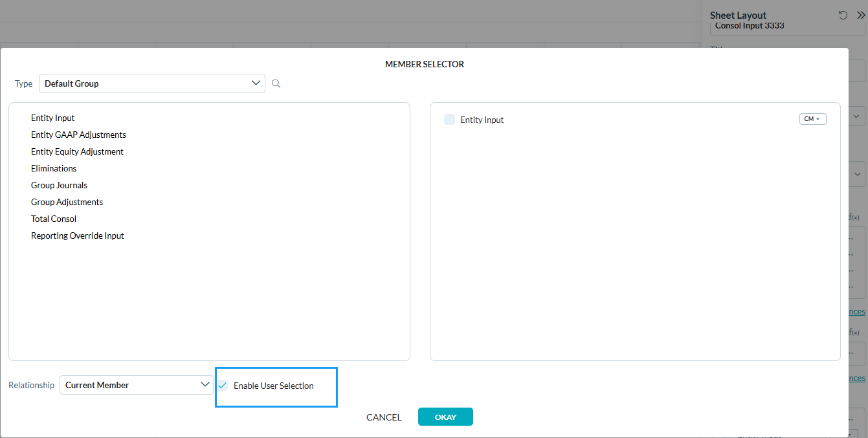The height and width of the screenshot is (438, 868).
Task: Click the Relationship label
Action: coord(32,385)
